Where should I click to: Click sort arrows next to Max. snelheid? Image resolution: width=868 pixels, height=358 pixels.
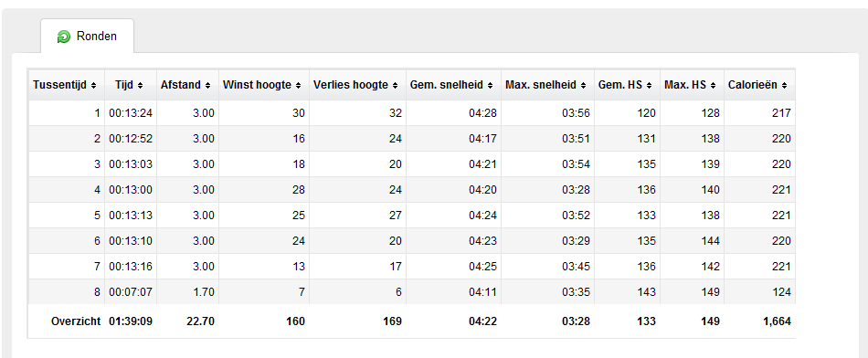coord(584,85)
